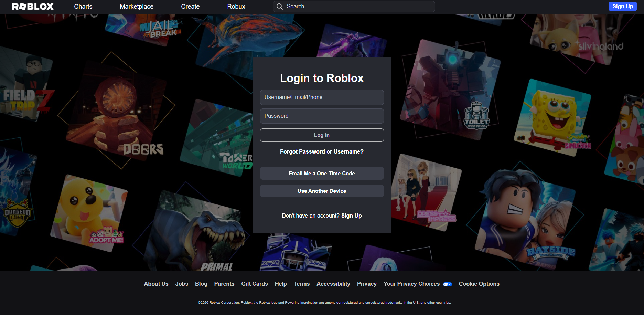Image resolution: width=644 pixels, height=315 pixels.
Task: Click Sign Up link below login form
Action: click(x=352, y=216)
